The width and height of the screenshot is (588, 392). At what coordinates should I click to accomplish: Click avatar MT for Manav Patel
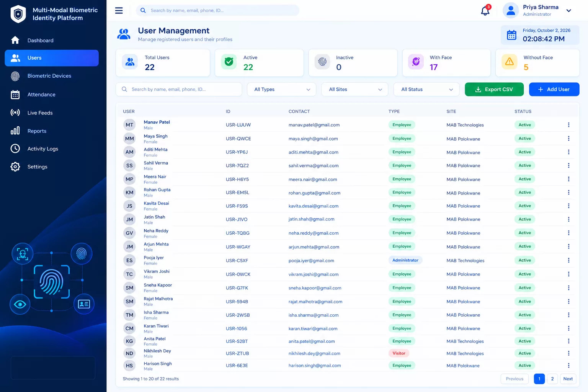coord(129,125)
